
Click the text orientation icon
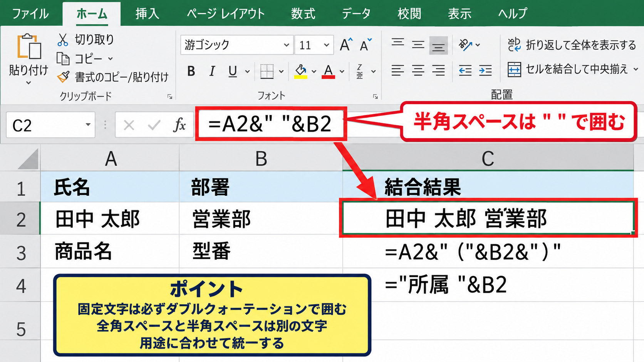coord(465,45)
